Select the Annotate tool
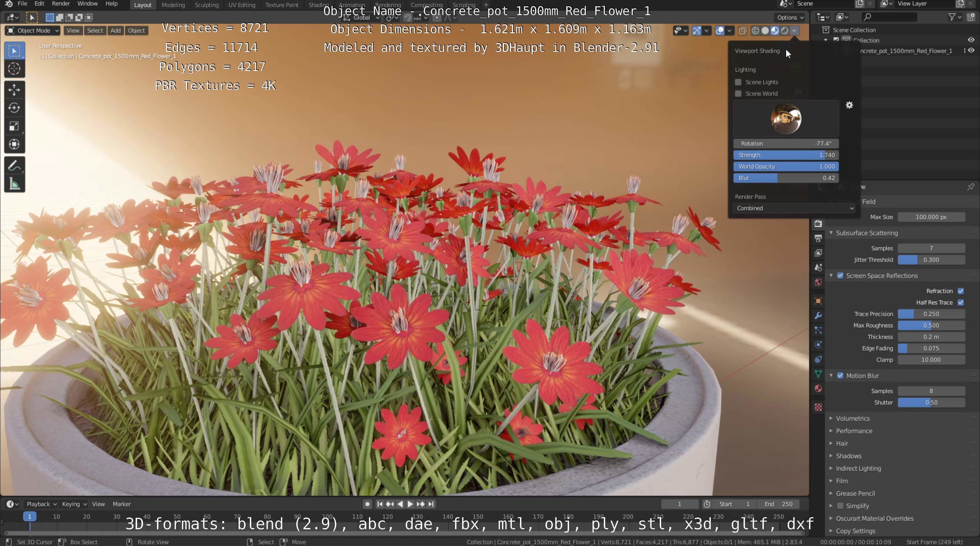Viewport: 980px width, 546px height. pyautogui.click(x=15, y=166)
